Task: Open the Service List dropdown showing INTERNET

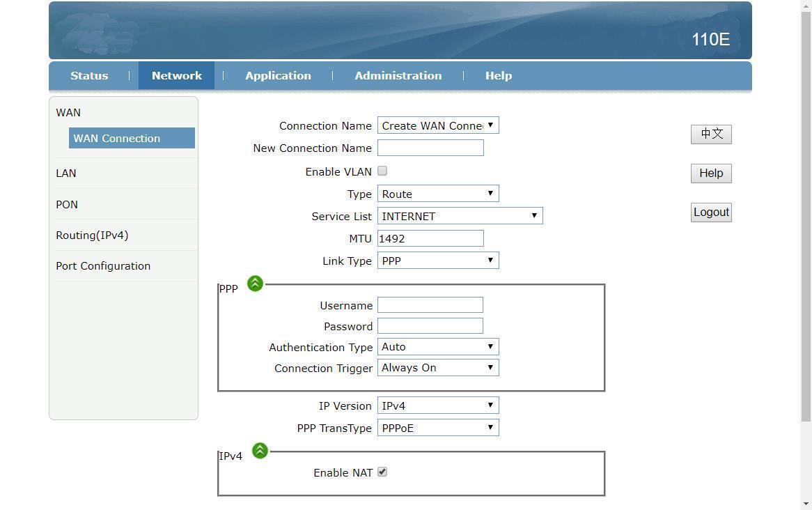Action: coord(460,216)
